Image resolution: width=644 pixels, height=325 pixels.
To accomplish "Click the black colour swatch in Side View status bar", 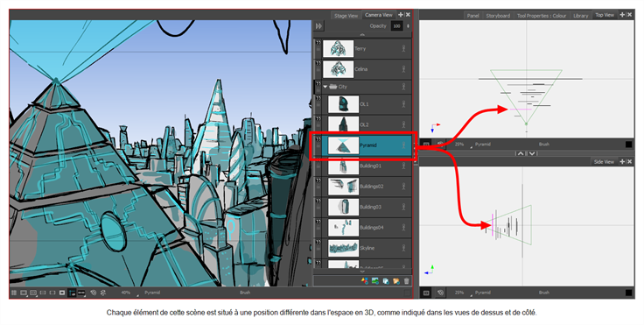I will pos(629,293).
